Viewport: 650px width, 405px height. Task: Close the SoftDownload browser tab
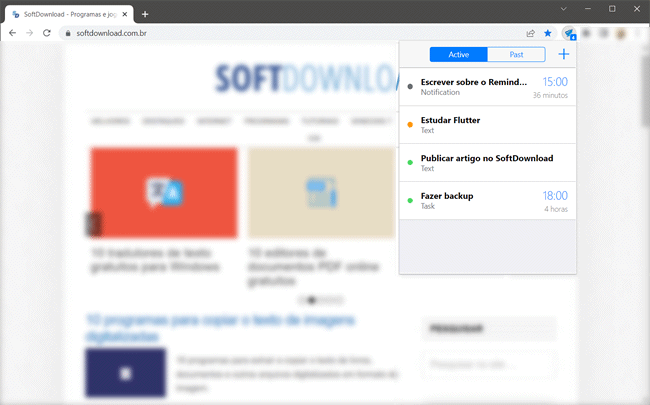[x=125, y=15]
